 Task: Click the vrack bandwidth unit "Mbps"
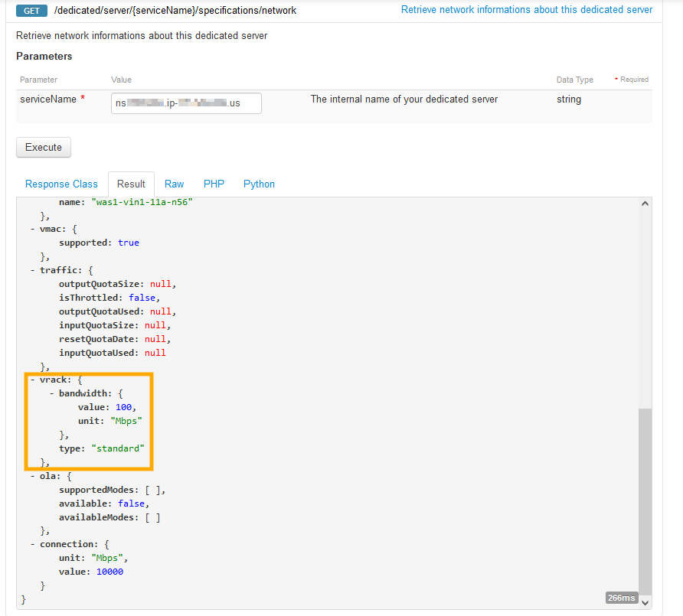pyautogui.click(x=126, y=421)
